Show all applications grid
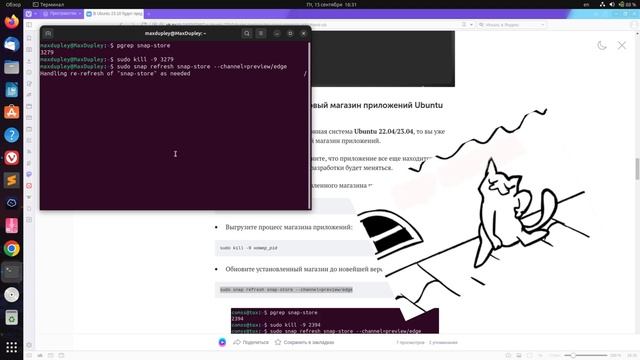The height and width of the screenshot is (360, 640). [x=11, y=347]
